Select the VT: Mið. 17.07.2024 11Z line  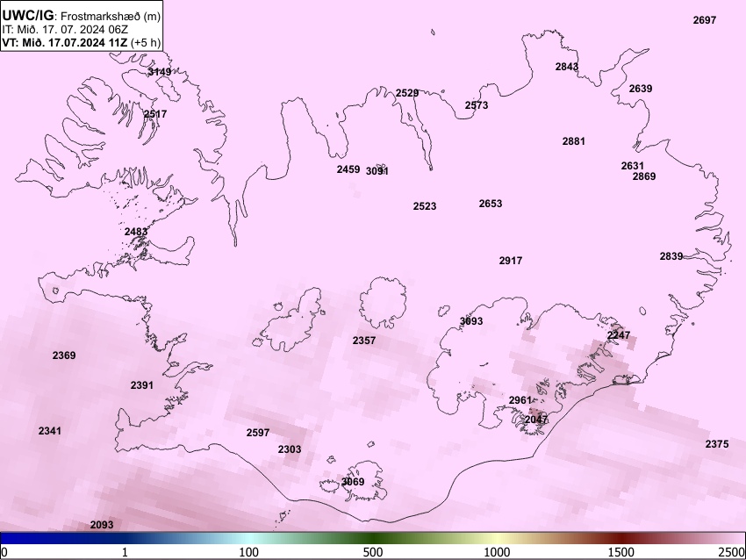tap(82, 42)
